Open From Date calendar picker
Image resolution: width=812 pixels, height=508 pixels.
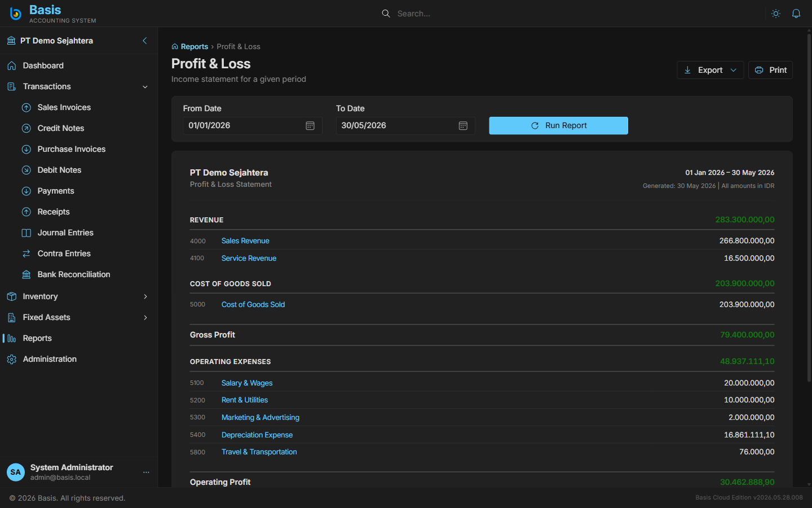point(310,126)
